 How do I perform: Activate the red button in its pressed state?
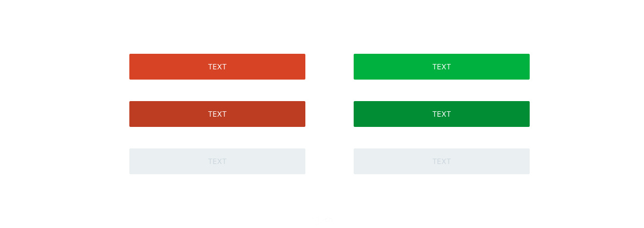click(x=217, y=114)
